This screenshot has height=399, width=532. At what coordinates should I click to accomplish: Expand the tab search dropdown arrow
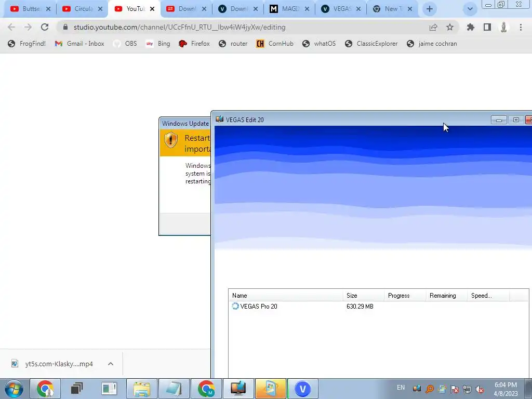pyautogui.click(x=470, y=9)
